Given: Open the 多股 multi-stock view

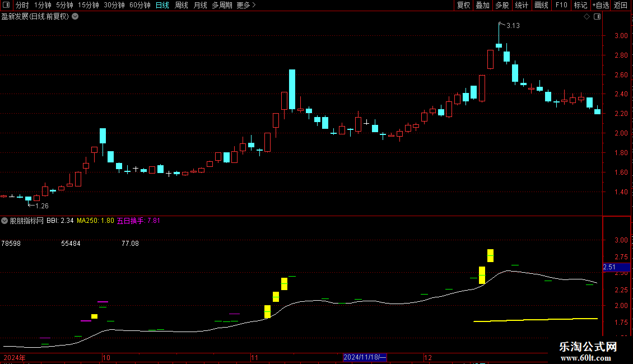Looking at the screenshot, I should (502, 5).
